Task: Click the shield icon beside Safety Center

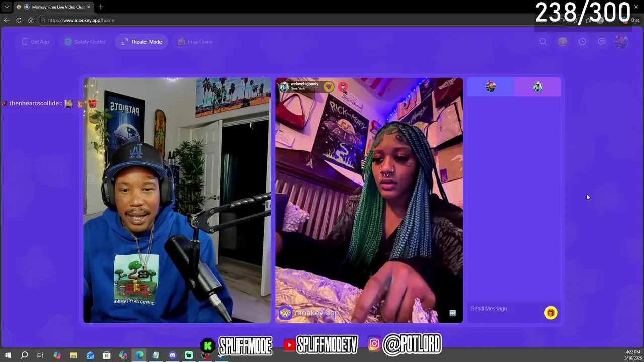Action: (x=68, y=42)
